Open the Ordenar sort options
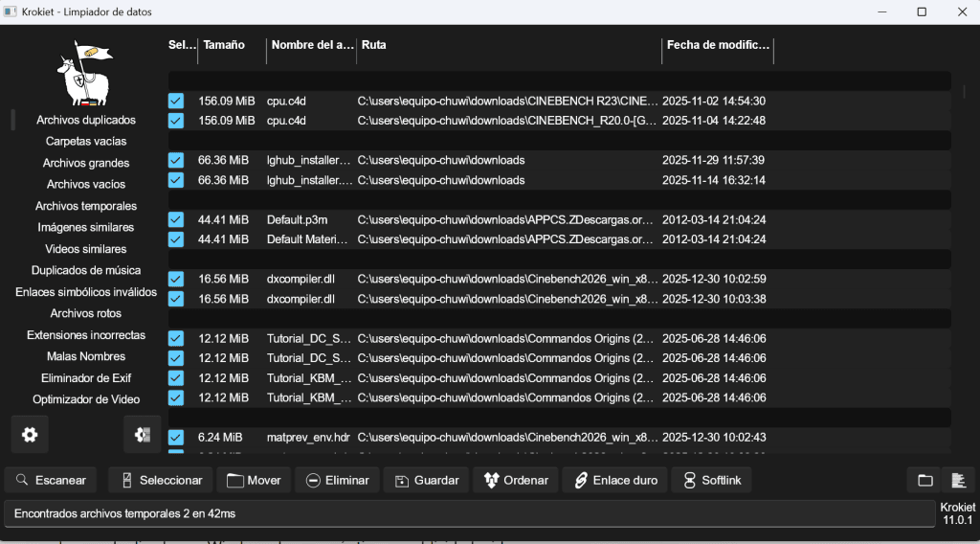The image size is (980, 544). pos(516,480)
